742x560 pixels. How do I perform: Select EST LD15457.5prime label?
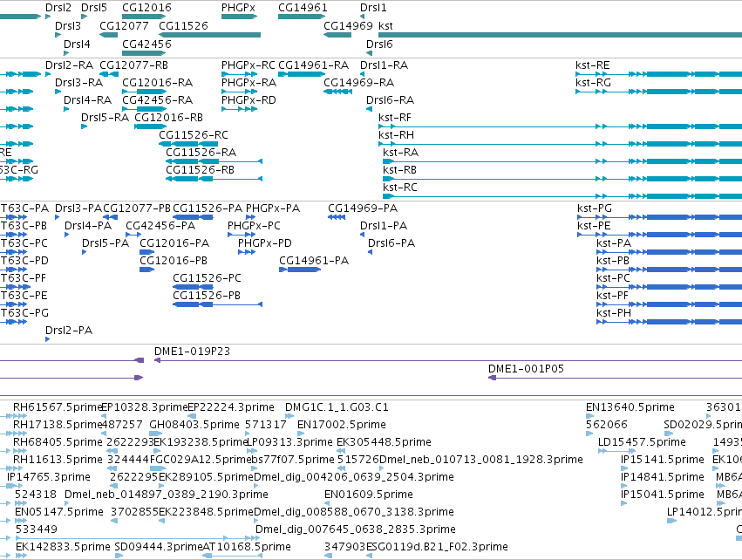tap(642, 442)
